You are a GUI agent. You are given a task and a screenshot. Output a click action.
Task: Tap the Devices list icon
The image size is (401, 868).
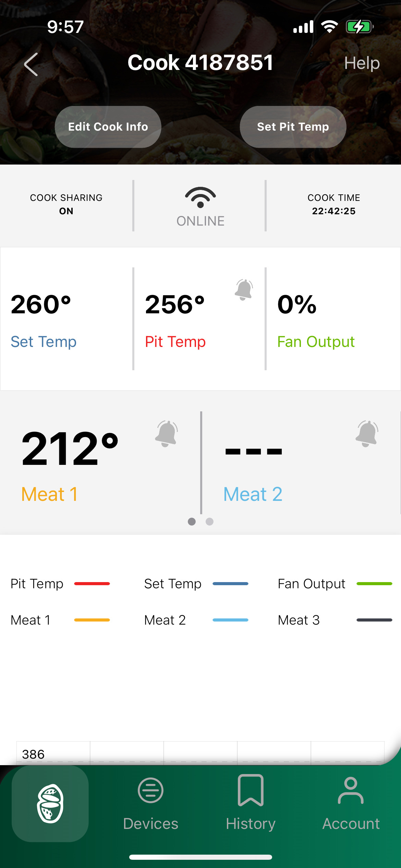coord(150,791)
